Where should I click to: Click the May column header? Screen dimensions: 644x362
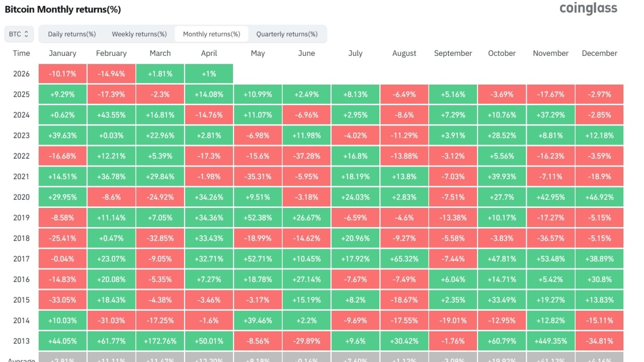pos(258,53)
